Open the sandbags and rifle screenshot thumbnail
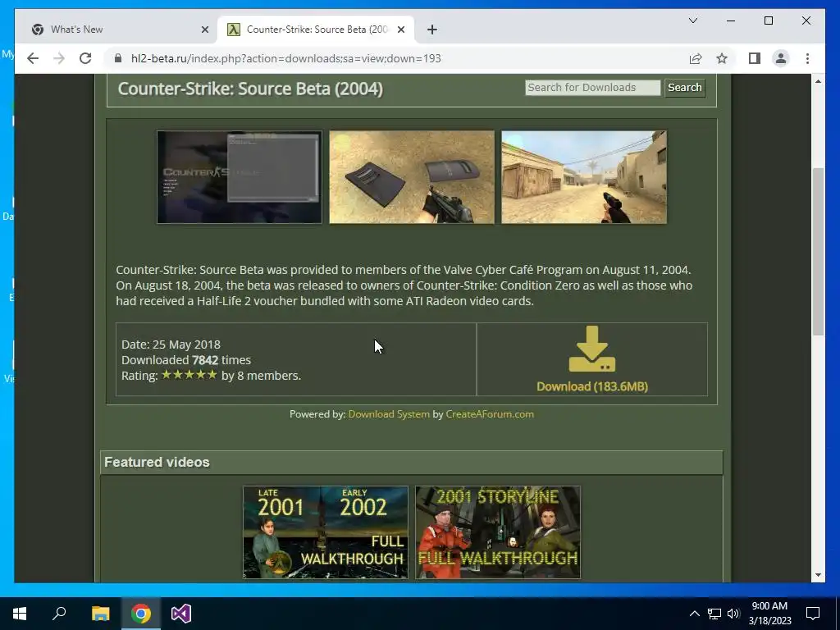The width and height of the screenshot is (840, 630). click(x=412, y=177)
